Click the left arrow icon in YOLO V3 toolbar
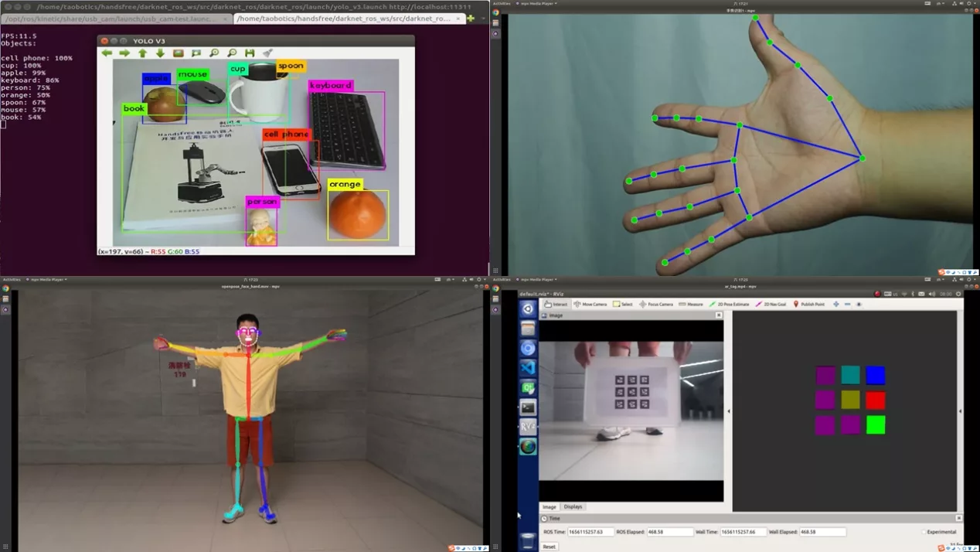 tap(107, 53)
